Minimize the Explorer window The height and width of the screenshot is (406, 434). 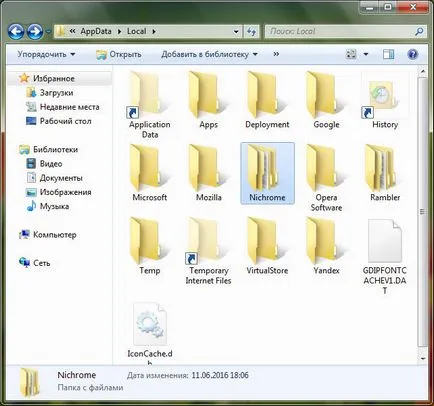coord(370,7)
